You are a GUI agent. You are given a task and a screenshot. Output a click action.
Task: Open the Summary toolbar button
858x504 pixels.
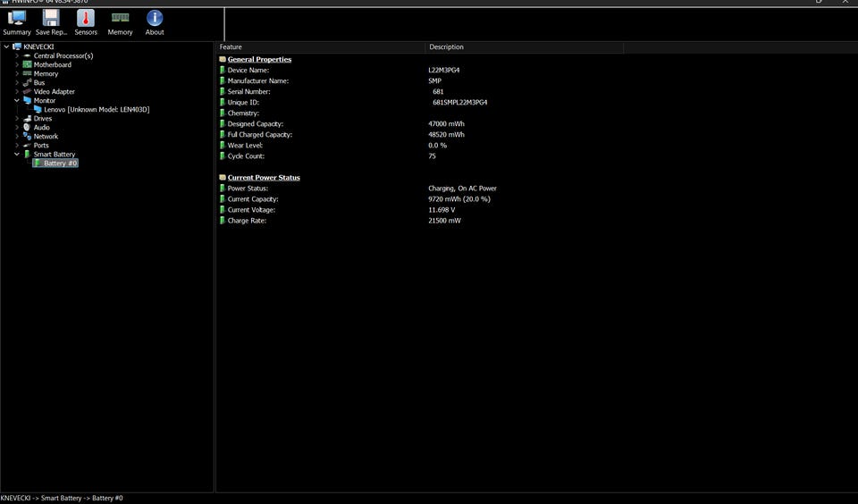click(x=16, y=22)
